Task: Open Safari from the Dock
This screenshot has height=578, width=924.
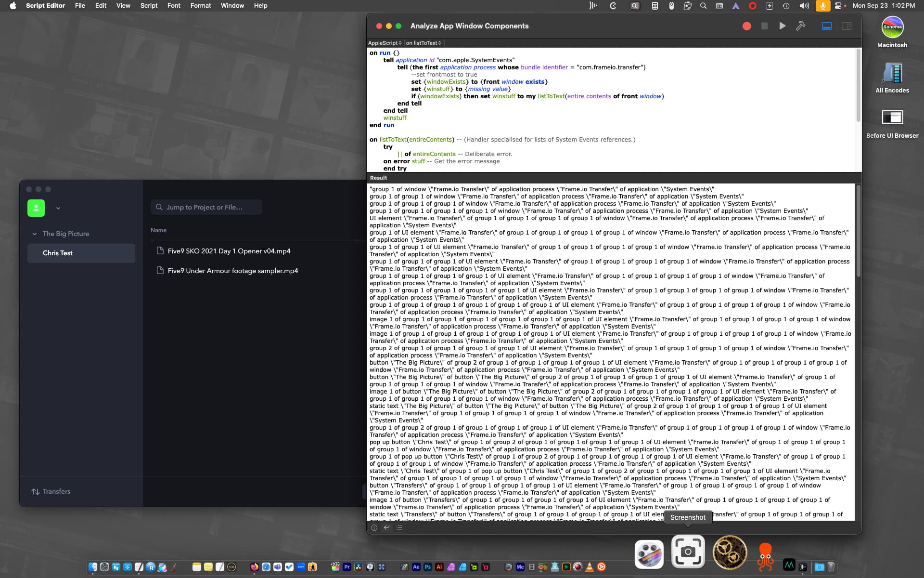Action: pos(266,567)
